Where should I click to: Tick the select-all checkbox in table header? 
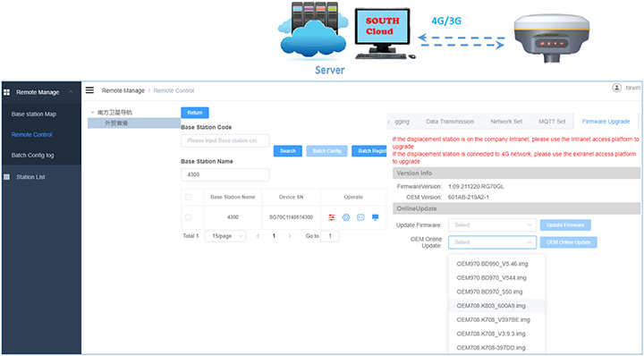pos(188,198)
